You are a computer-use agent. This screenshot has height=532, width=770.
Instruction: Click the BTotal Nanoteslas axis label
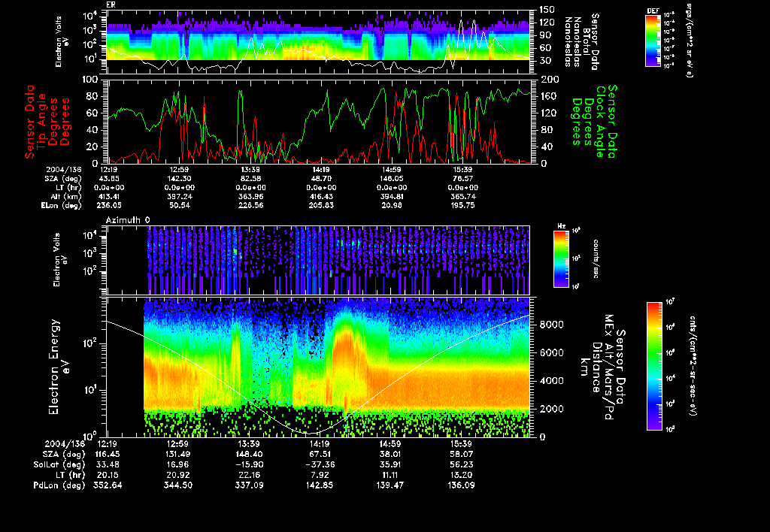pos(582,41)
